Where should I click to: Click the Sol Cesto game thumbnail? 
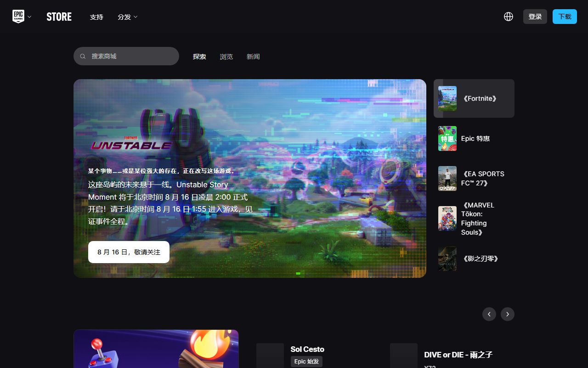(x=270, y=356)
